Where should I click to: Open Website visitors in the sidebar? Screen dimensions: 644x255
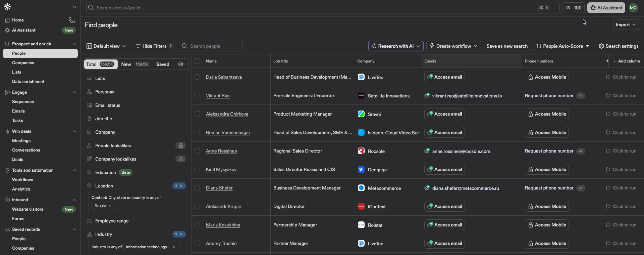[x=28, y=209]
